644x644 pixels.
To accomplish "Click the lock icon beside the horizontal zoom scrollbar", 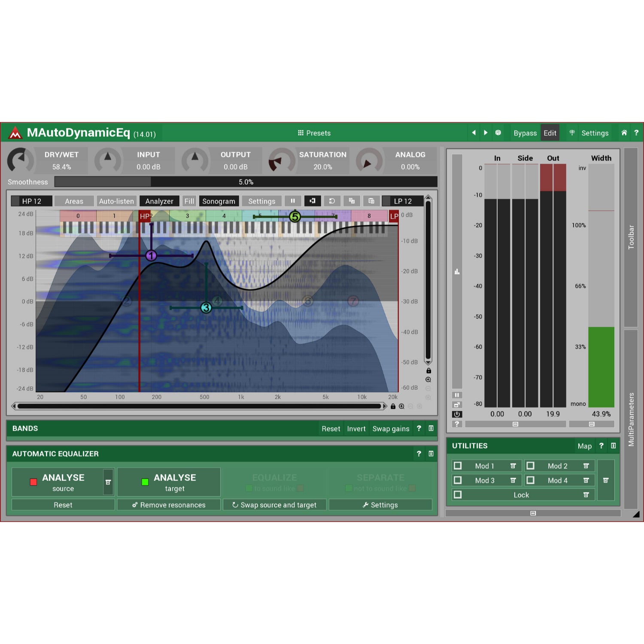I will [x=393, y=406].
